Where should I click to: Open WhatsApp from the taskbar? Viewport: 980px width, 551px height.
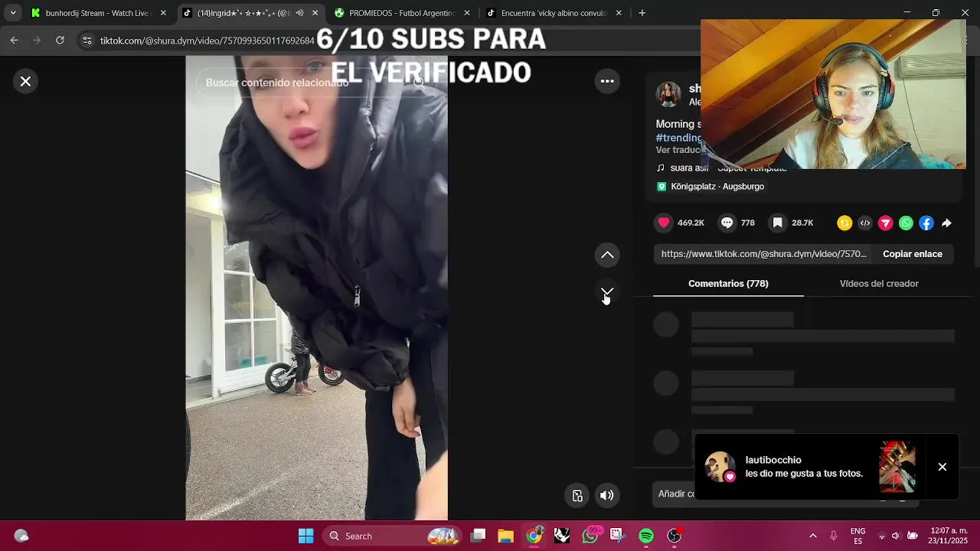point(590,536)
